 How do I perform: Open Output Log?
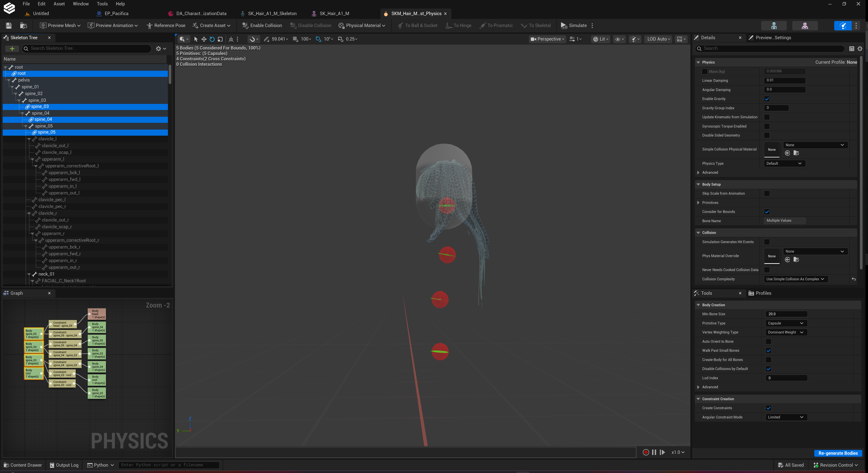(x=64, y=465)
